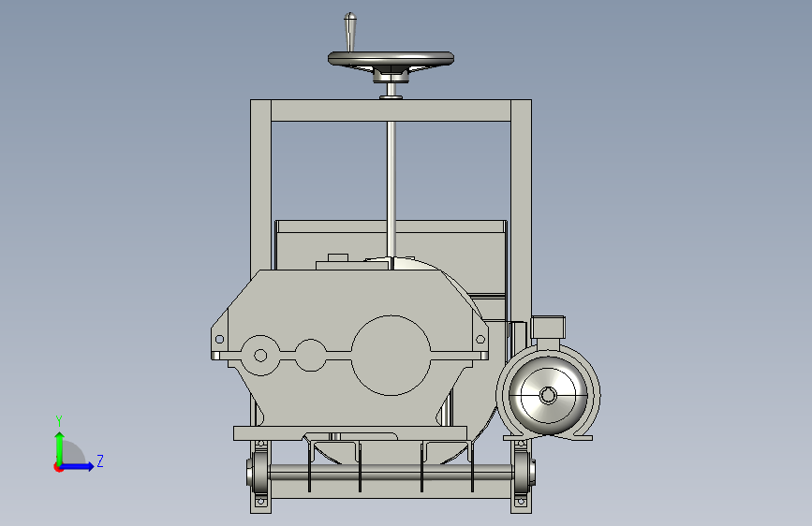Click the blue Z axis arrow of the triad

point(78,466)
